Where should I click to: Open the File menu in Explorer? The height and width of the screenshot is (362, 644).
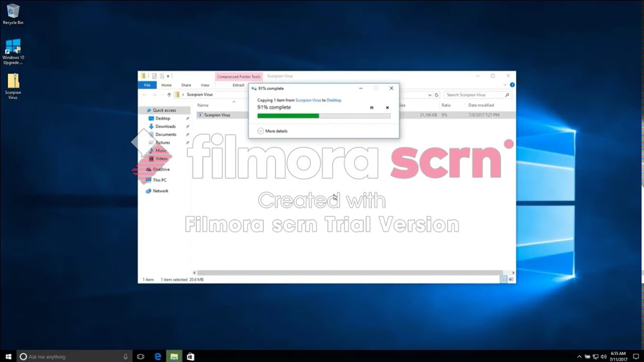pos(147,85)
